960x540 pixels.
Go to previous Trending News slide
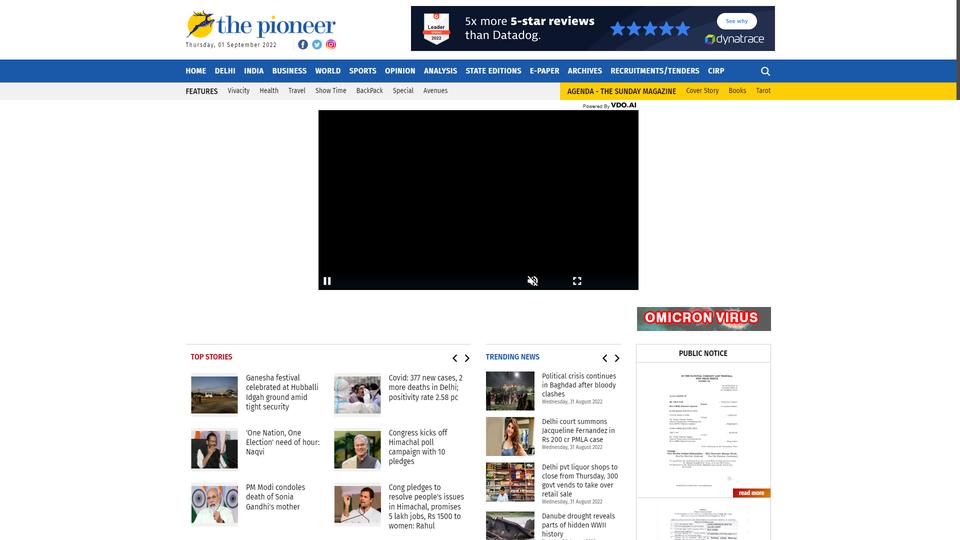point(605,358)
